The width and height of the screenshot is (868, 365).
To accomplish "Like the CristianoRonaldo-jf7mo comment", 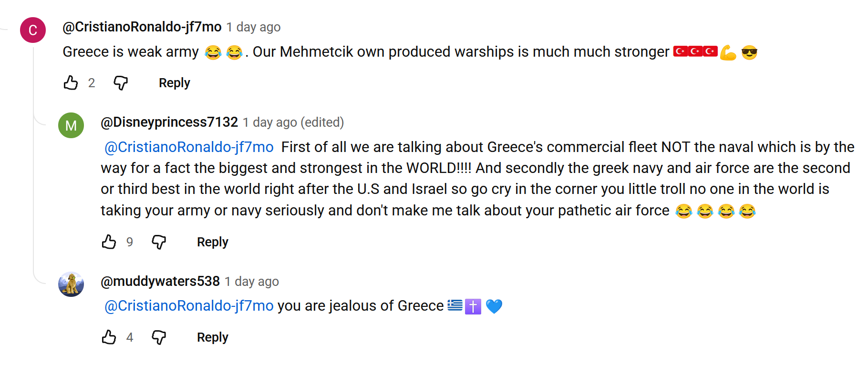I will 71,83.
